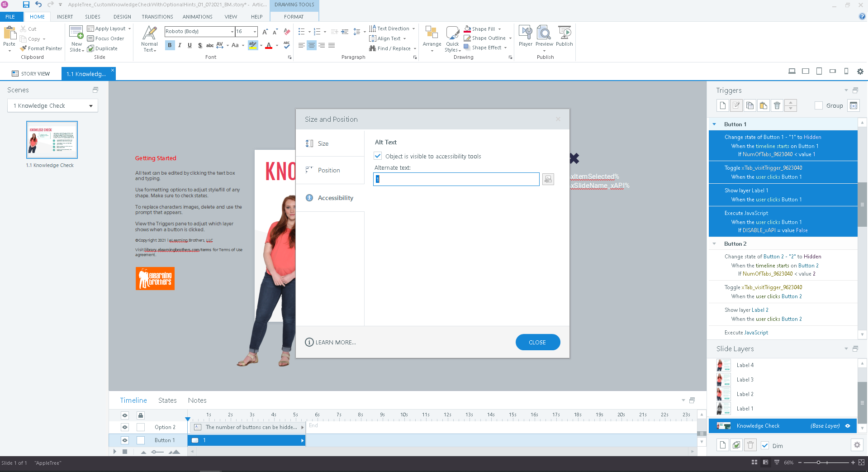Click the icon beside the Alternate text field
This screenshot has width=868, height=472.
(x=548, y=179)
